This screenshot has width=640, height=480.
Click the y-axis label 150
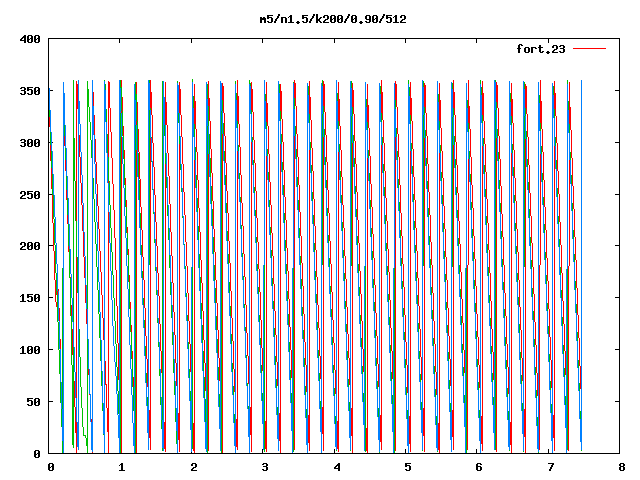click(30, 298)
